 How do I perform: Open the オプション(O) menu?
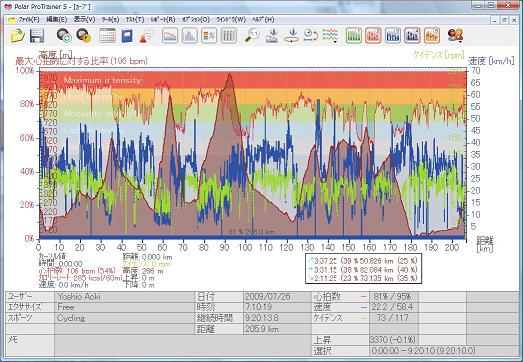tap(196, 20)
